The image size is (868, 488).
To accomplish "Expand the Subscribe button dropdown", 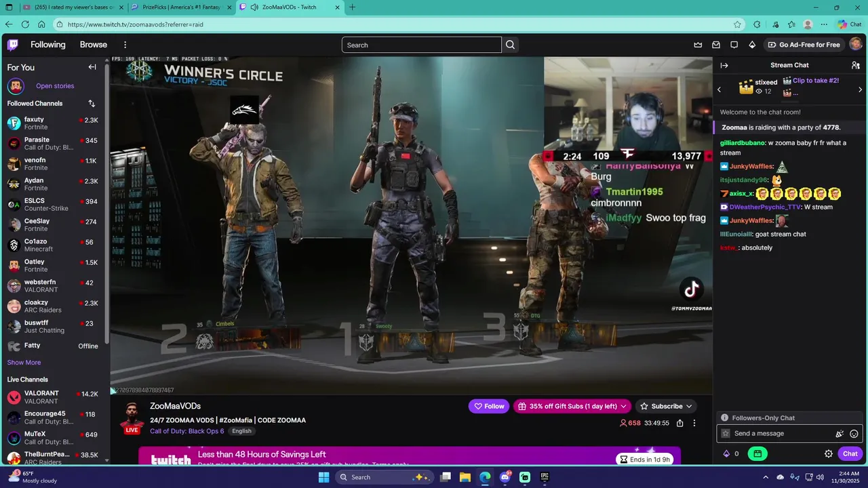I will tap(689, 406).
